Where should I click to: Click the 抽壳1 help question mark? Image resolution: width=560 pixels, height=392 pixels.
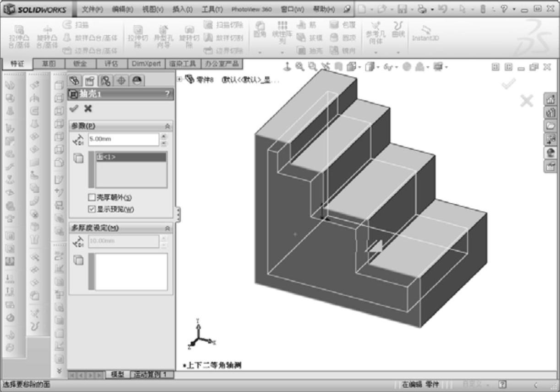(x=167, y=94)
